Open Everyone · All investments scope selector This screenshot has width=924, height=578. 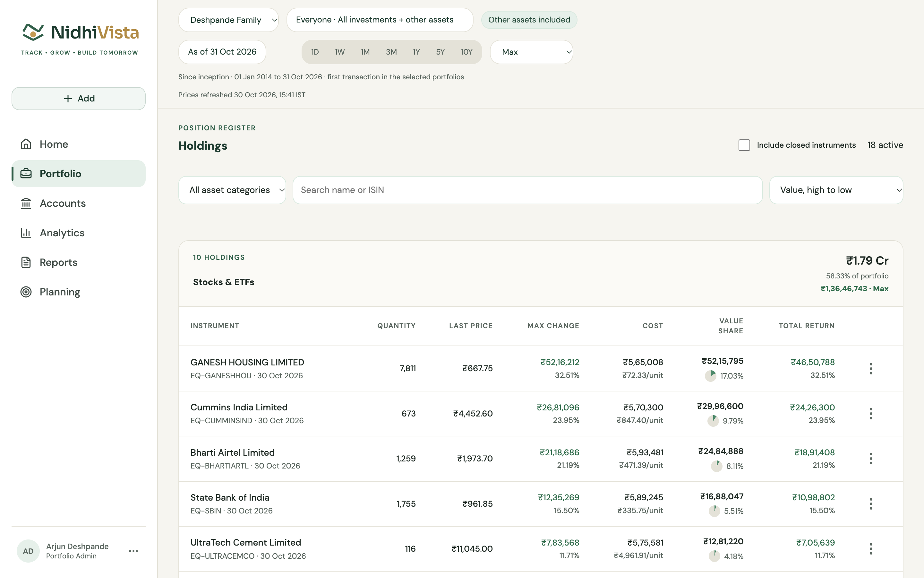(380, 20)
